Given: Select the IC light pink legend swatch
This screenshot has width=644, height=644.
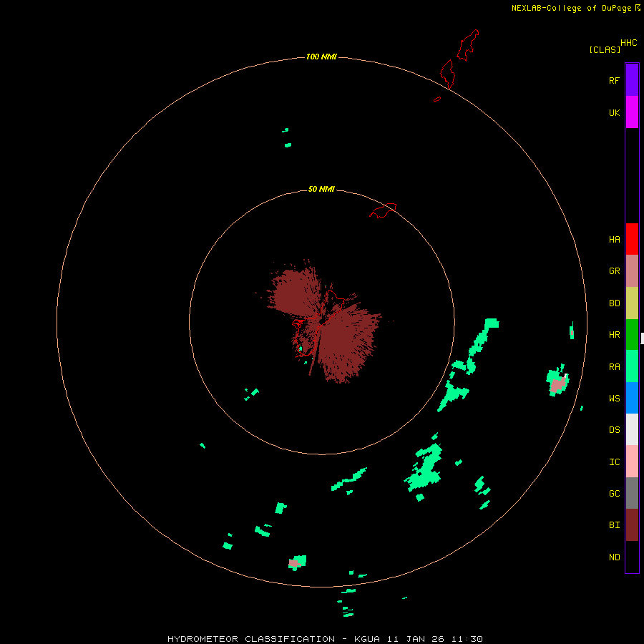Looking at the screenshot, I should [x=632, y=462].
